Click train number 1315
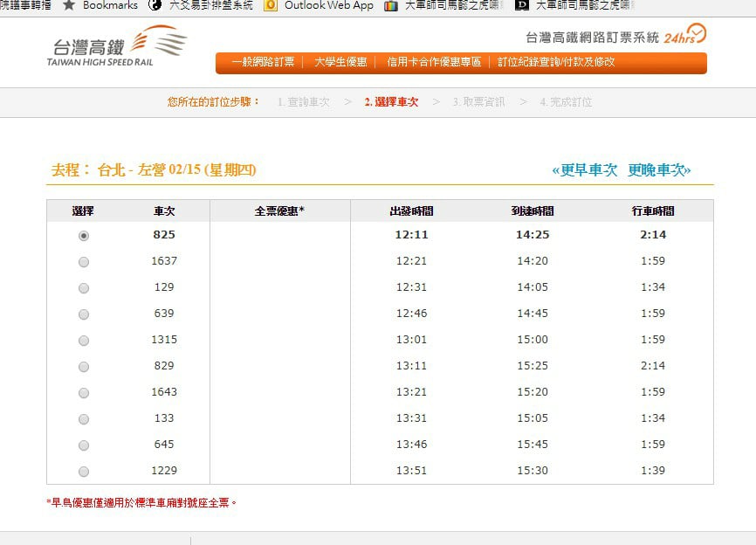 (x=164, y=340)
